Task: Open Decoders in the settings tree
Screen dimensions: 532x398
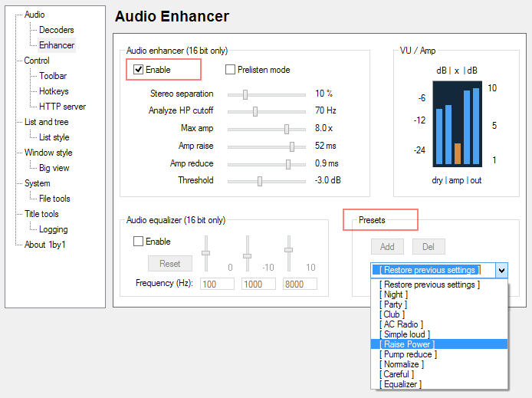Action: point(56,30)
